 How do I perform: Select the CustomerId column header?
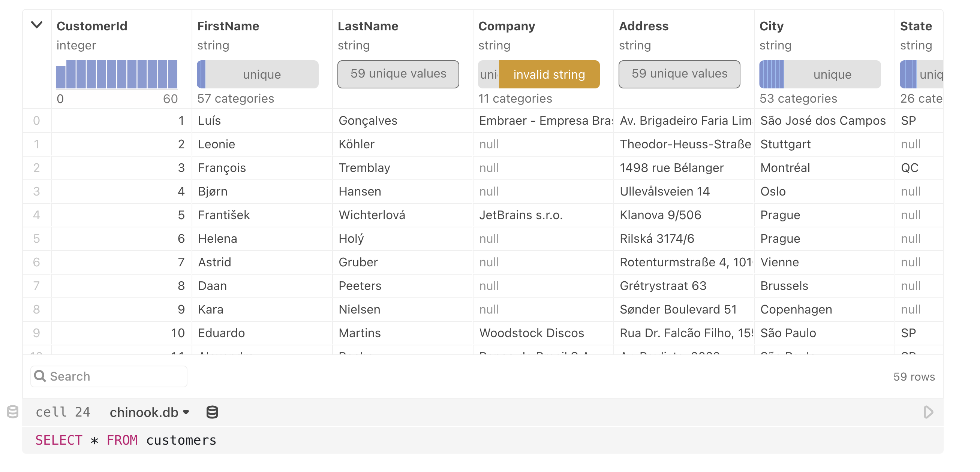(x=92, y=26)
